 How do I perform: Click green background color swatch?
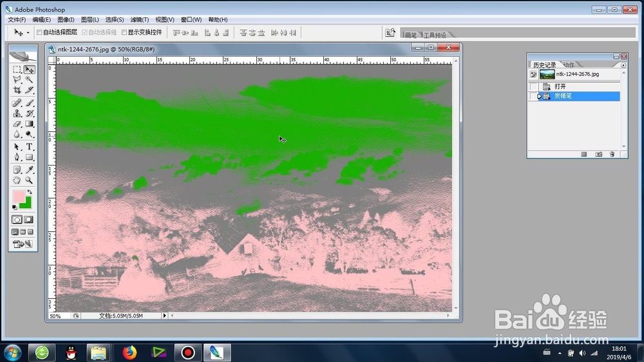coord(26,203)
